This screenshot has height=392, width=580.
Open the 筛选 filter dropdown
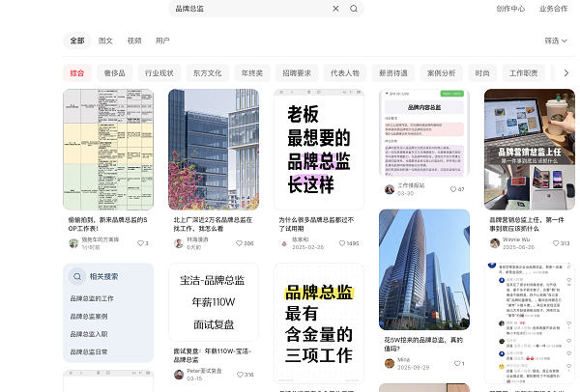tap(554, 41)
